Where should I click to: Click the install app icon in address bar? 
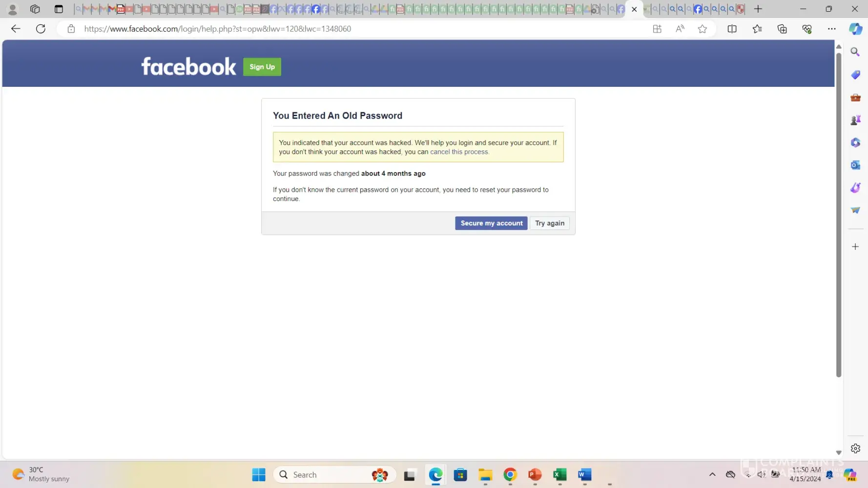657,29
